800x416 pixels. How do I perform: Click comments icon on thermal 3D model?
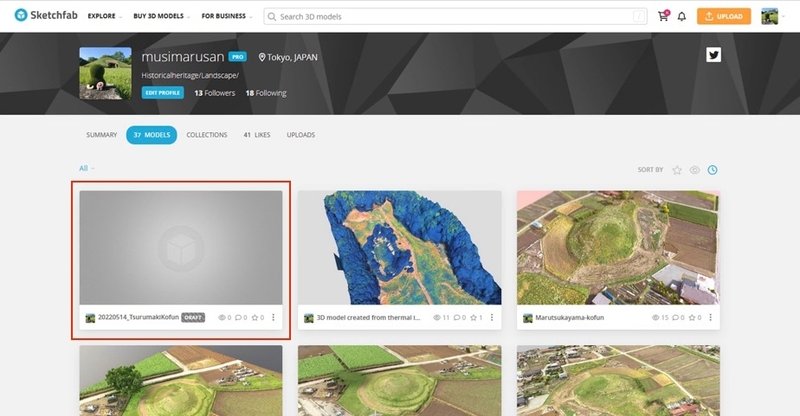457,317
